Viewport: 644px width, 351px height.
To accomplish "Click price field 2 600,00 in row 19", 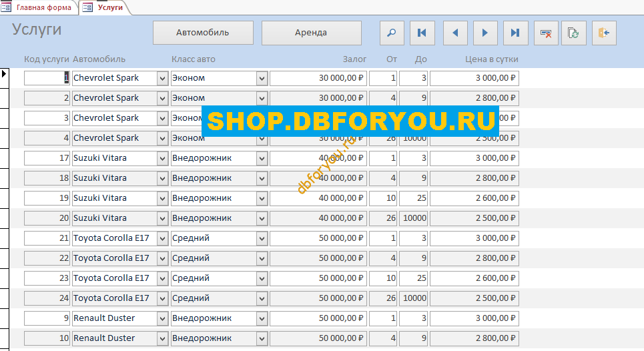I will tap(474, 198).
